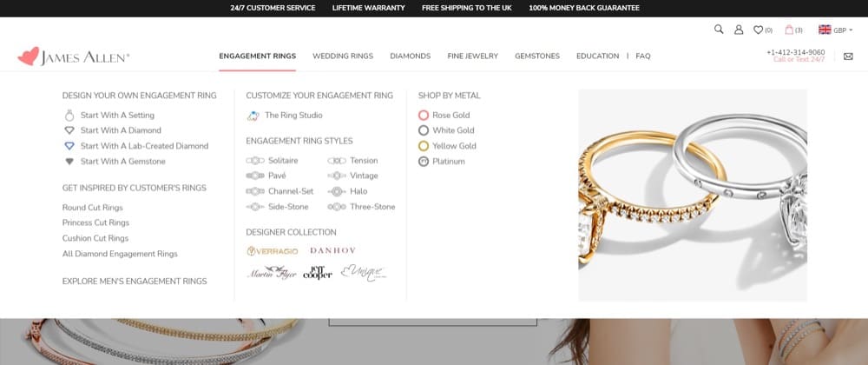The image size is (868, 365).
Task: Explore Men's Engagement Rings link
Action: tap(135, 282)
